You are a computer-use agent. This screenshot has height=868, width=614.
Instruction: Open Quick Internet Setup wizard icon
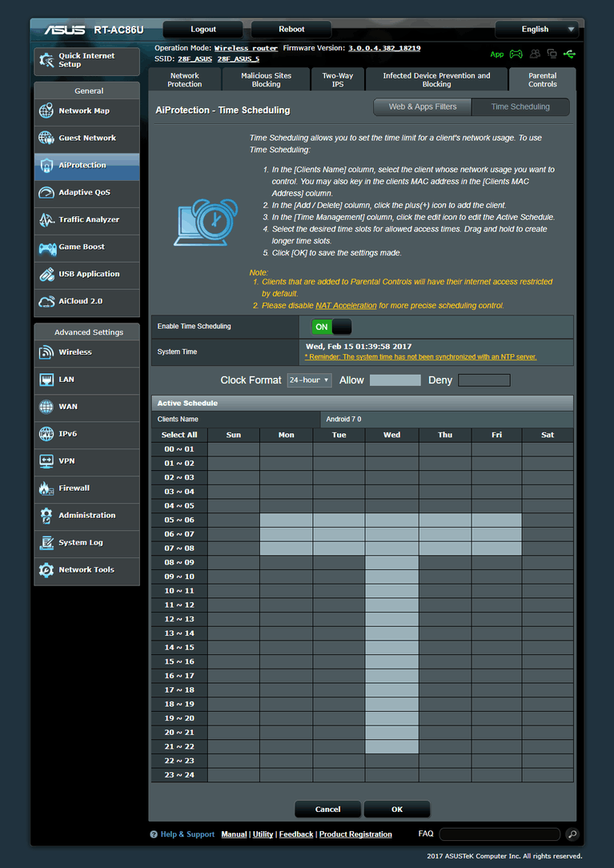pyautogui.click(x=46, y=60)
